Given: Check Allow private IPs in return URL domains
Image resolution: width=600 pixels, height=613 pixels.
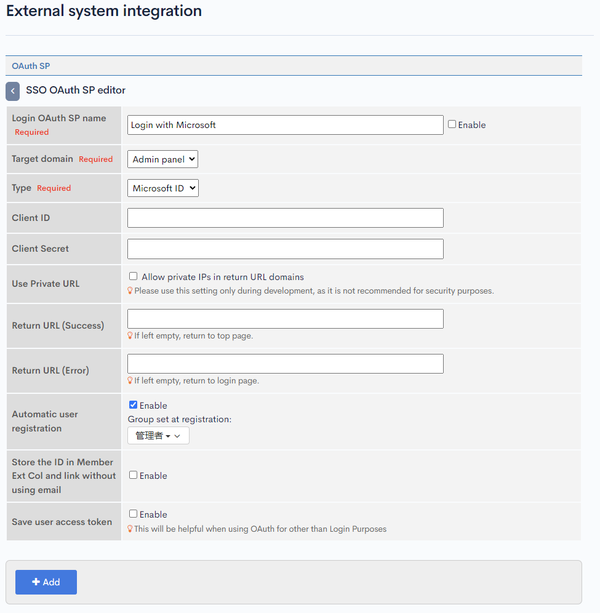Looking at the screenshot, I should click(x=133, y=276).
